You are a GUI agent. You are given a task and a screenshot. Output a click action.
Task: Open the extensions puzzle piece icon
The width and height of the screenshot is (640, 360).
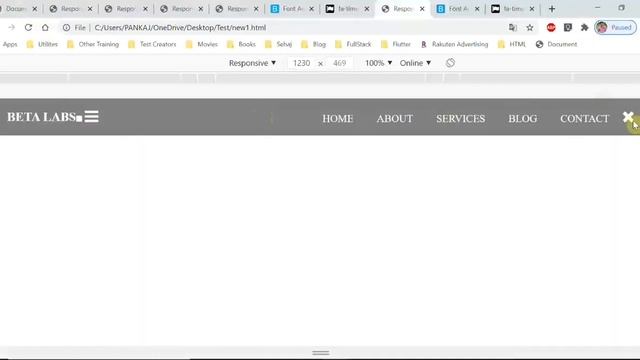point(584,27)
